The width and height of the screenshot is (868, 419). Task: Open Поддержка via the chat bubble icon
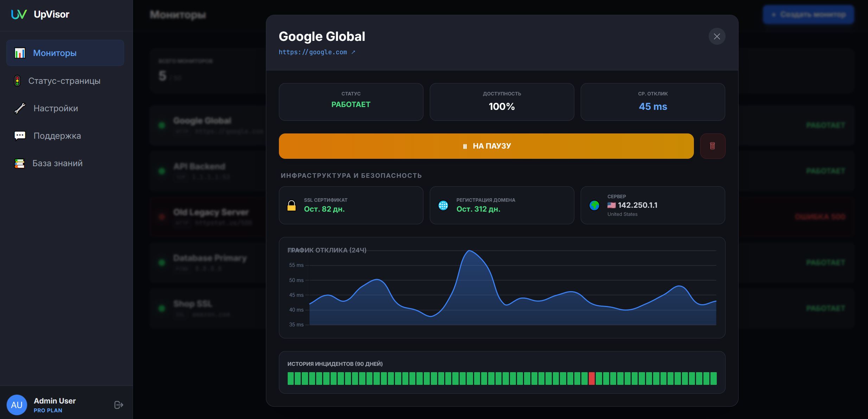pos(19,136)
